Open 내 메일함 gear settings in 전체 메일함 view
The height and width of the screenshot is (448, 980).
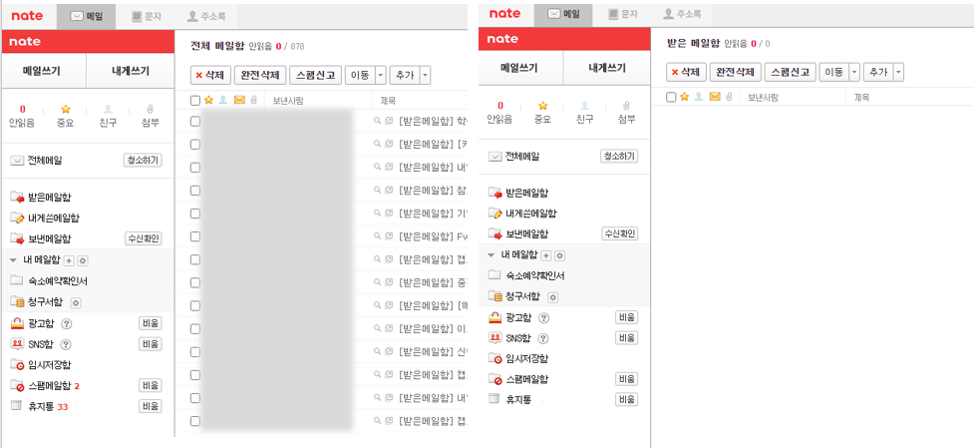click(x=83, y=260)
